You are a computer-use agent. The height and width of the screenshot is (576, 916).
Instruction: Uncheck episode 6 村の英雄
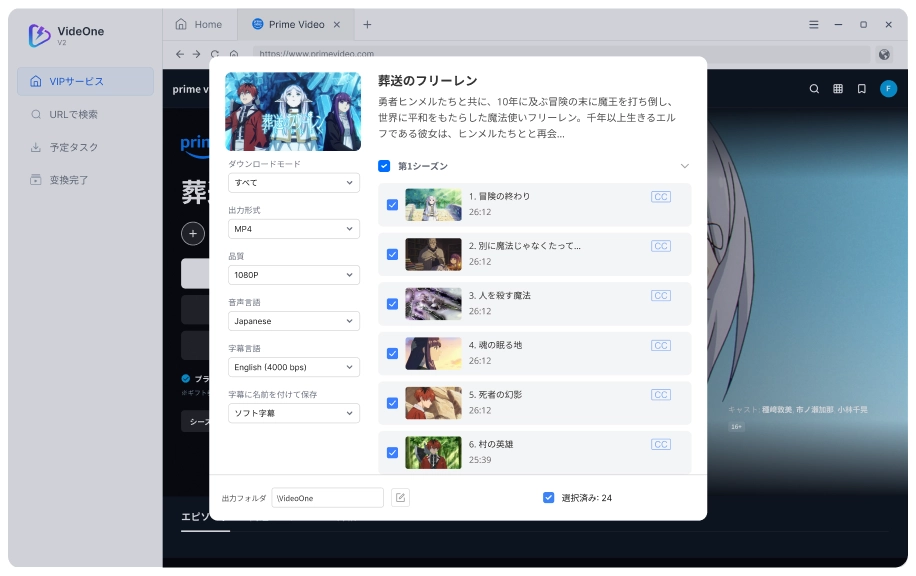[393, 453]
